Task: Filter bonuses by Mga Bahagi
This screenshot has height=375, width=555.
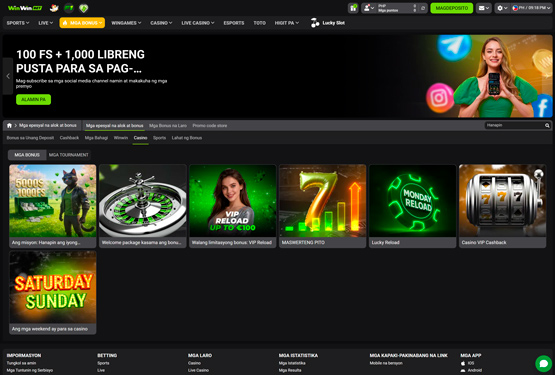Action: pos(96,138)
